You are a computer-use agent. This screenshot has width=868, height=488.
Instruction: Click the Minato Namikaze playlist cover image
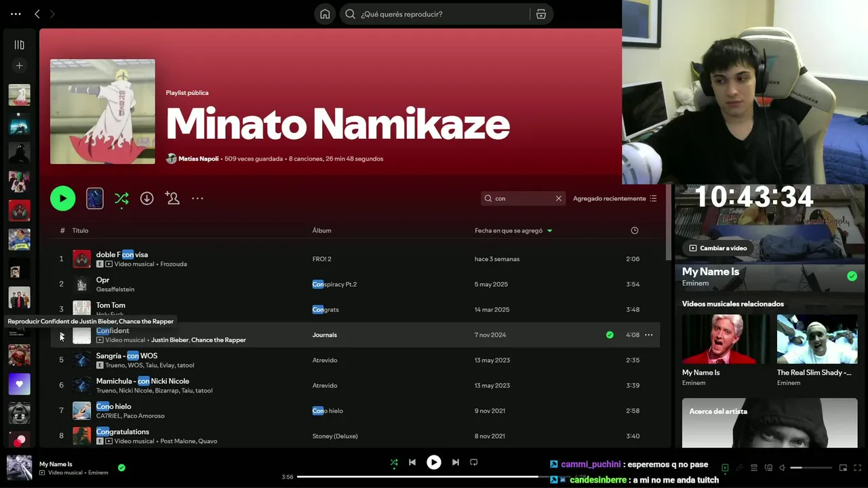tap(102, 111)
